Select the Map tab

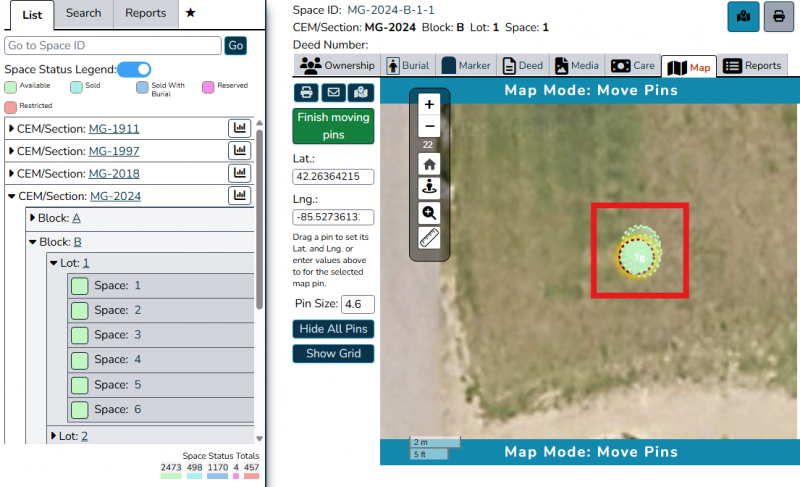tap(689, 67)
